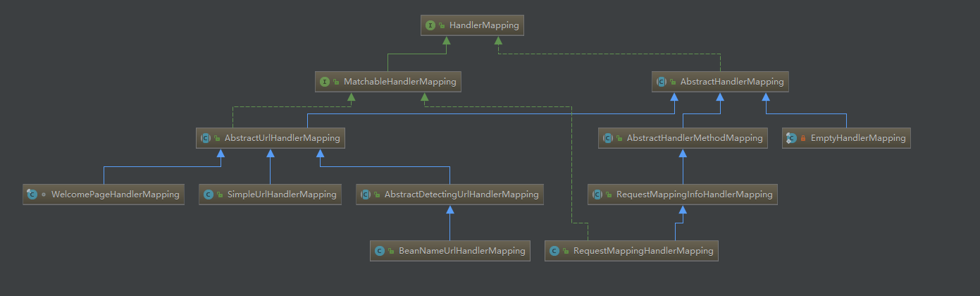This screenshot has height=296, width=980.
Task: Click the private lock icon beside EmptyHandlerMapping
Action: (x=802, y=138)
